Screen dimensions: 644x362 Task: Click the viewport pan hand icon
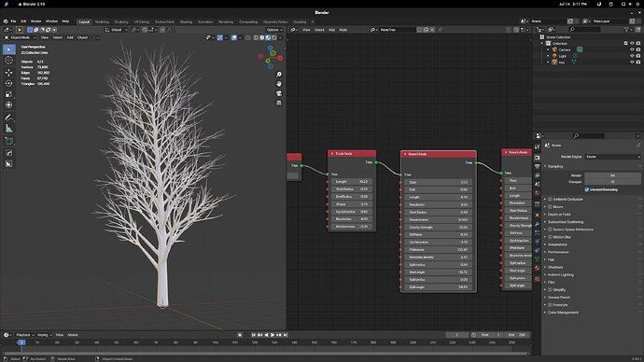(x=279, y=84)
